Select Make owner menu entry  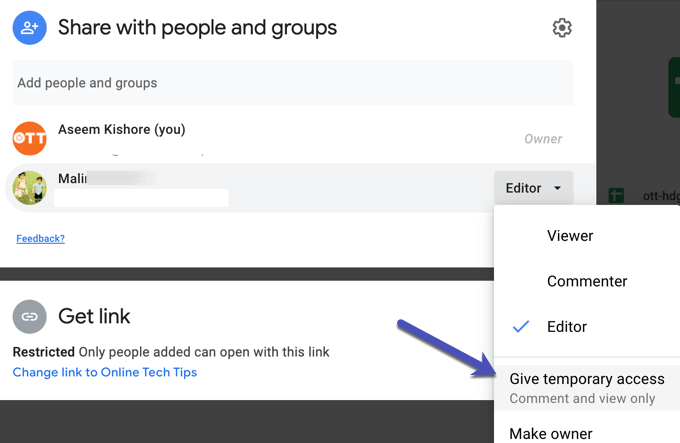click(550, 433)
